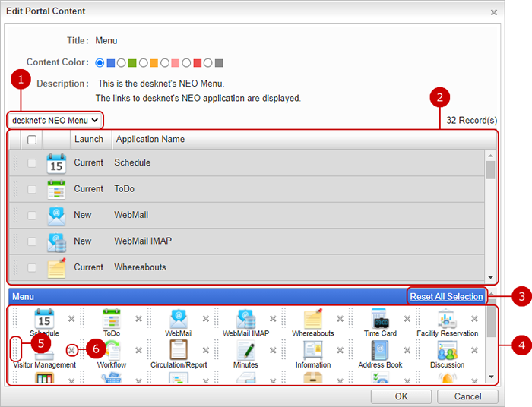
Task: Remove Workflow from menu with its X
Action: point(138,350)
